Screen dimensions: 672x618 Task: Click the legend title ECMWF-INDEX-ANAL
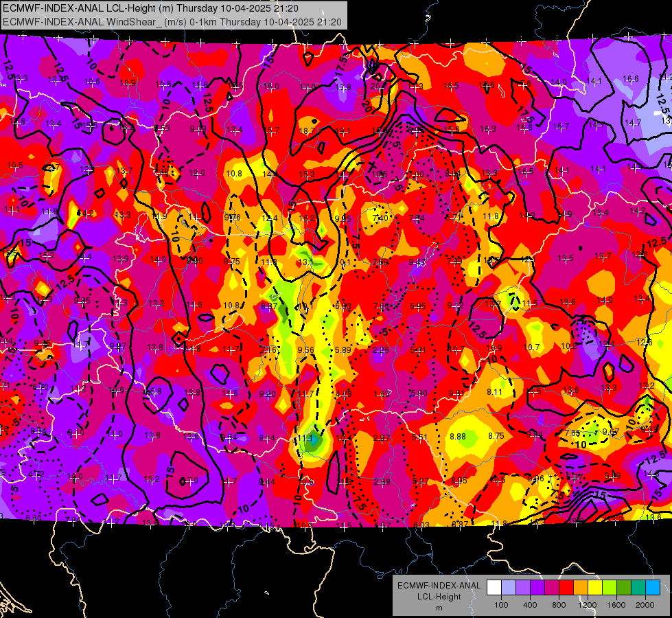tap(439, 586)
